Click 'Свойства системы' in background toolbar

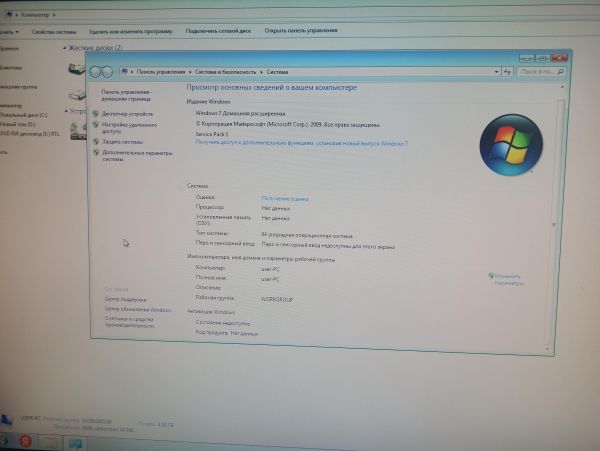click(55, 31)
